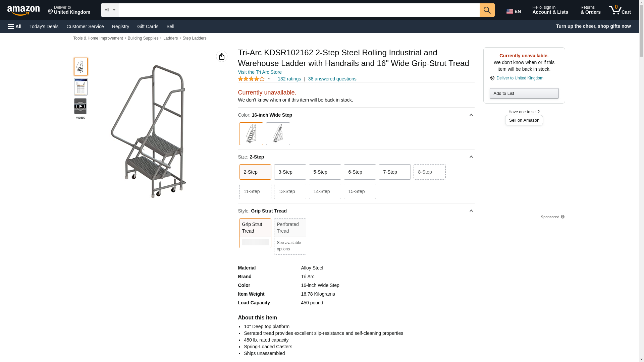Go to Gift Cards in navigation bar

click(x=148, y=26)
